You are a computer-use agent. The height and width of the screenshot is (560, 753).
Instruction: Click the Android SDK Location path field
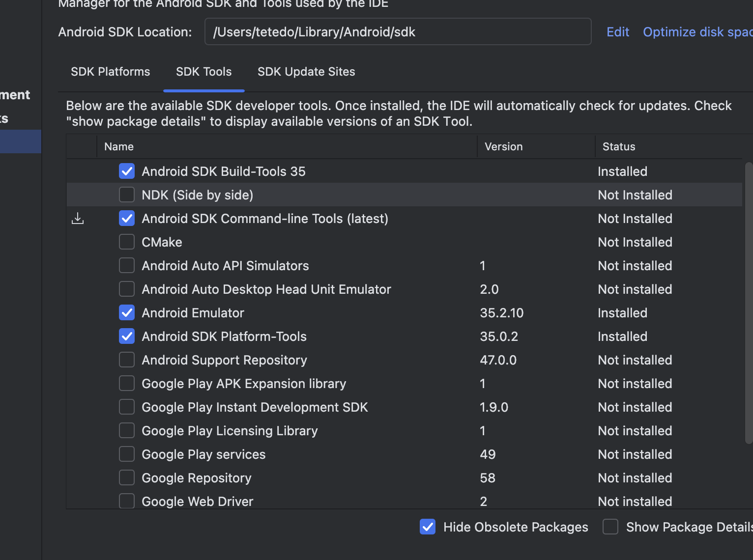(398, 32)
